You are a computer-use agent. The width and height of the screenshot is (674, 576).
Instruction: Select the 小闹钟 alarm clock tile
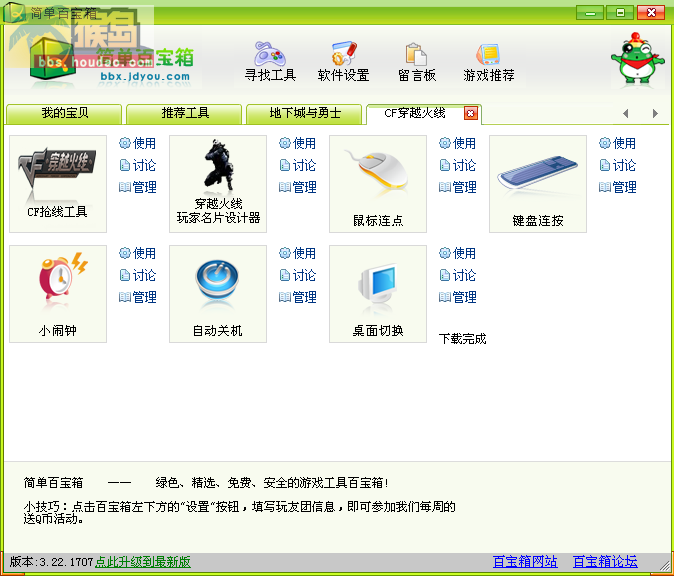(x=58, y=294)
